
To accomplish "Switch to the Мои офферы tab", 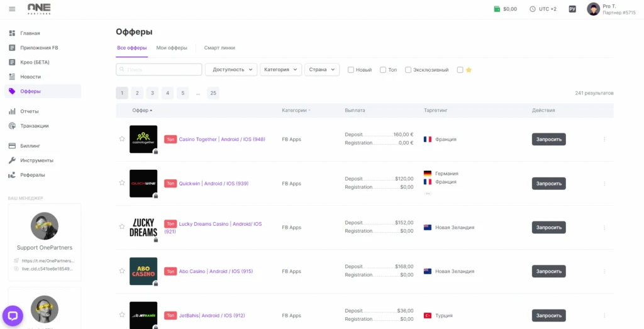I will [x=172, y=48].
